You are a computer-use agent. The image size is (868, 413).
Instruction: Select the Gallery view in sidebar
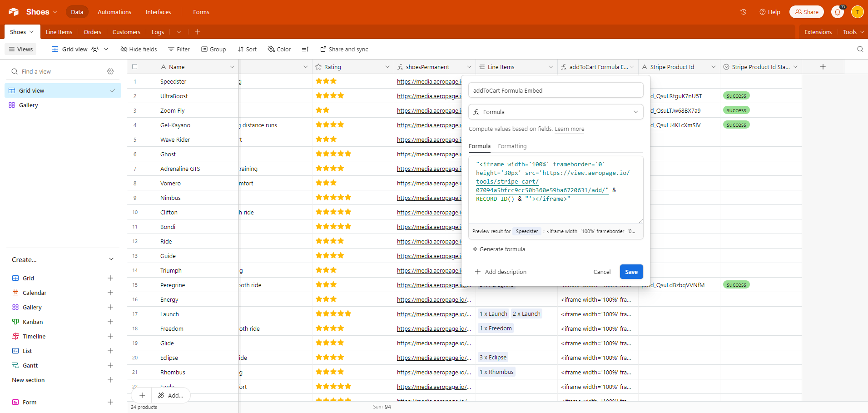coord(63,105)
